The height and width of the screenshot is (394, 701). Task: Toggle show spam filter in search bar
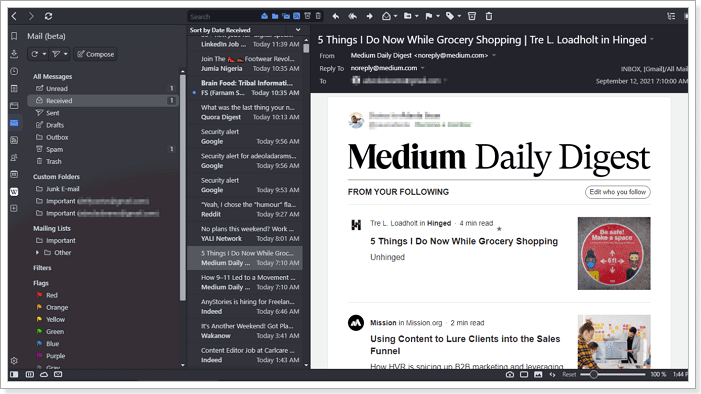307,16
